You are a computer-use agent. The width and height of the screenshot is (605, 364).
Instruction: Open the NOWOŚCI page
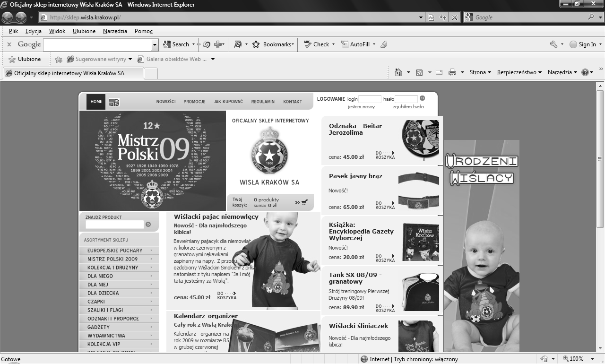coord(166,102)
